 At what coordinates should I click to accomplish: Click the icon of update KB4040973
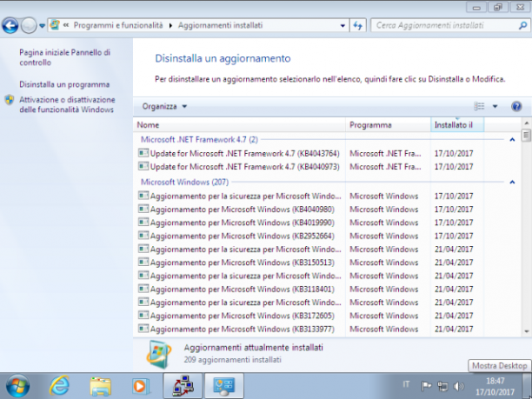coord(143,166)
